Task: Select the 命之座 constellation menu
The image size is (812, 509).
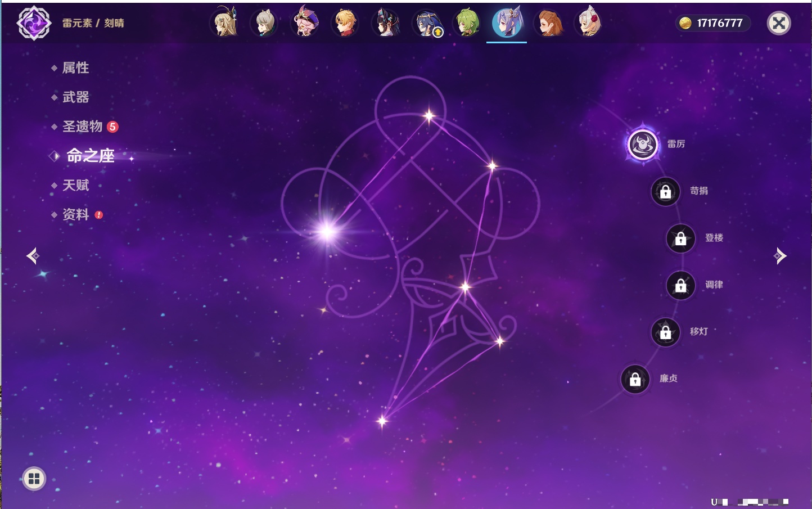Action: pyautogui.click(x=91, y=156)
